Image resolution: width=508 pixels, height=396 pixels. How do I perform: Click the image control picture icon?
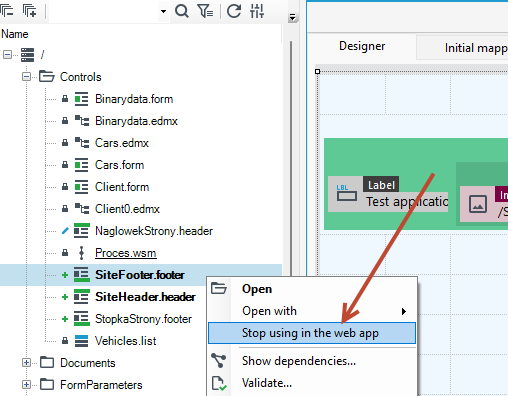[x=478, y=204]
